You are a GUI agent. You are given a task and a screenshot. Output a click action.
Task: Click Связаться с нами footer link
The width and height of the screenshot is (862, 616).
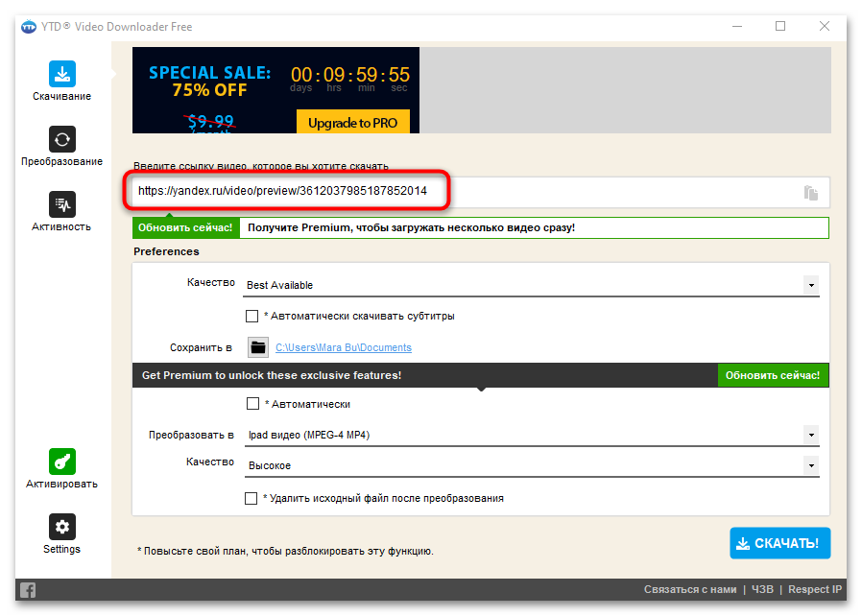690,589
